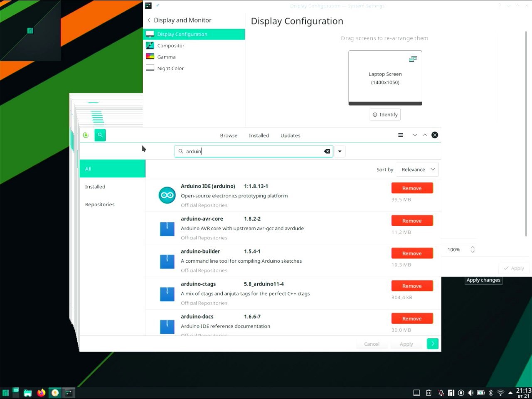
Task: Open the Pamac hamburger menu
Action: tap(401, 135)
